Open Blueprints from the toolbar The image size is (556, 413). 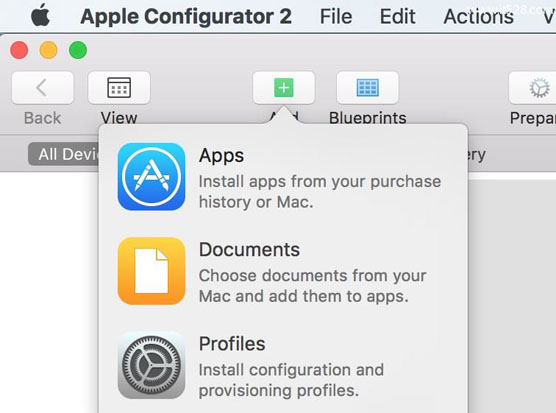[368, 88]
